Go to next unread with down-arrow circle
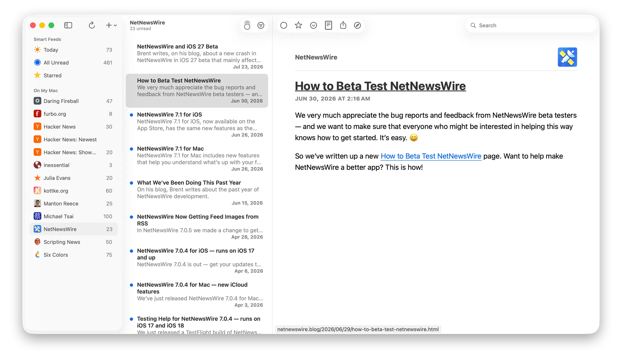 (x=314, y=25)
